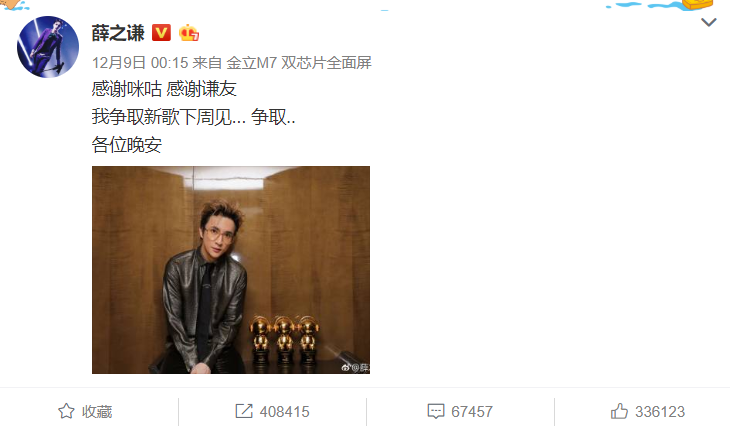The image size is (730, 428).
Task: Click the 336123 likes count
Action: 660,412
